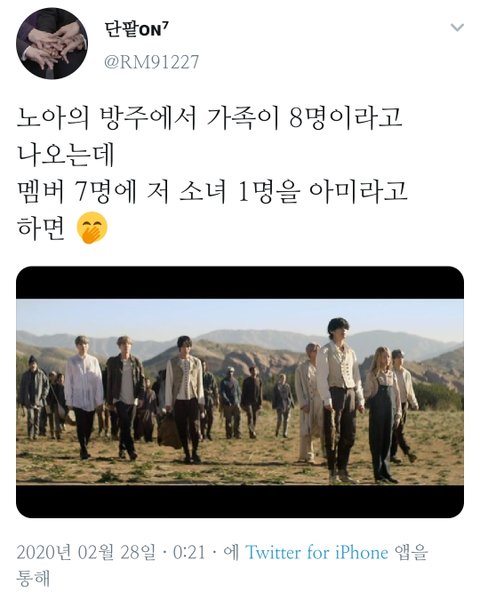The height and width of the screenshot is (600, 480).
Task: Click the 하면 word before emoji
Action: (x=41, y=228)
